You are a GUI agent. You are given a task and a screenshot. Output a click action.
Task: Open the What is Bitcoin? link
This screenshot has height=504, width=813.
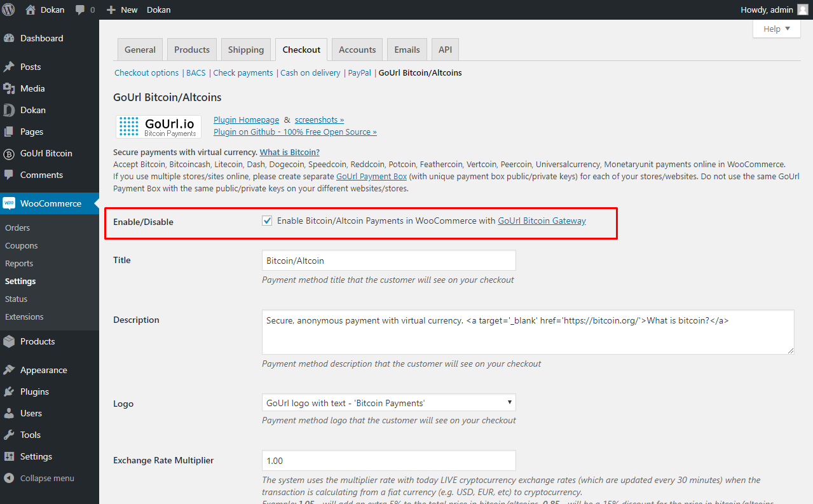(x=289, y=153)
